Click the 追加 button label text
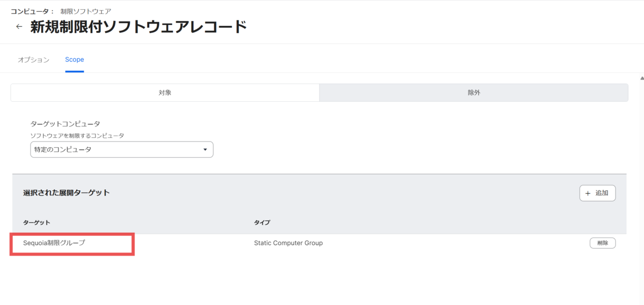The height and width of the screenshot is (305, 644). pos(602,193)
